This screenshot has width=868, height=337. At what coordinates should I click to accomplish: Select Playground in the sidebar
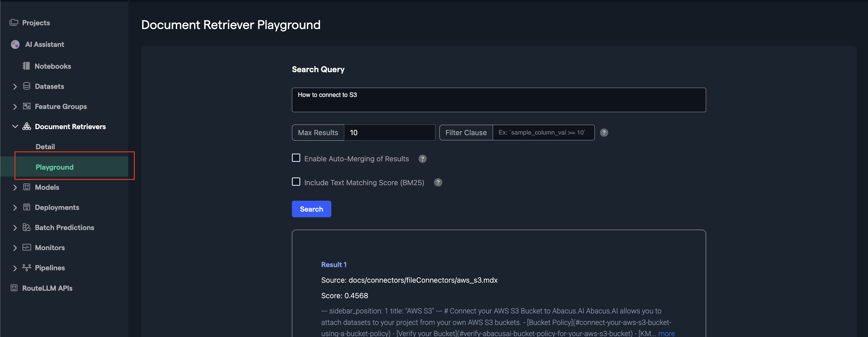pos(55,167)
